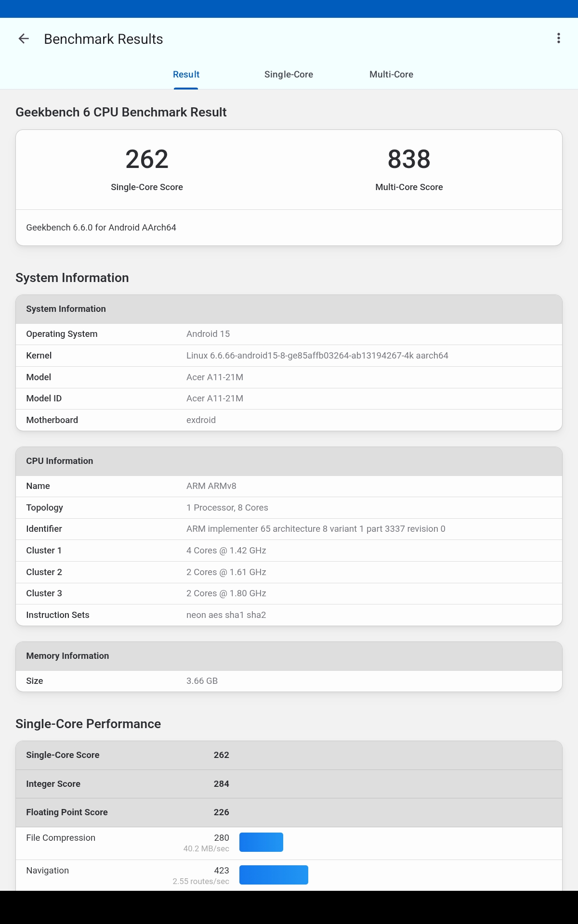Viewport: 578px width, 924px height.
Task: Tap the 838 Multi-Core Score value
Action: pyautogui.click(x=409, y=159)
